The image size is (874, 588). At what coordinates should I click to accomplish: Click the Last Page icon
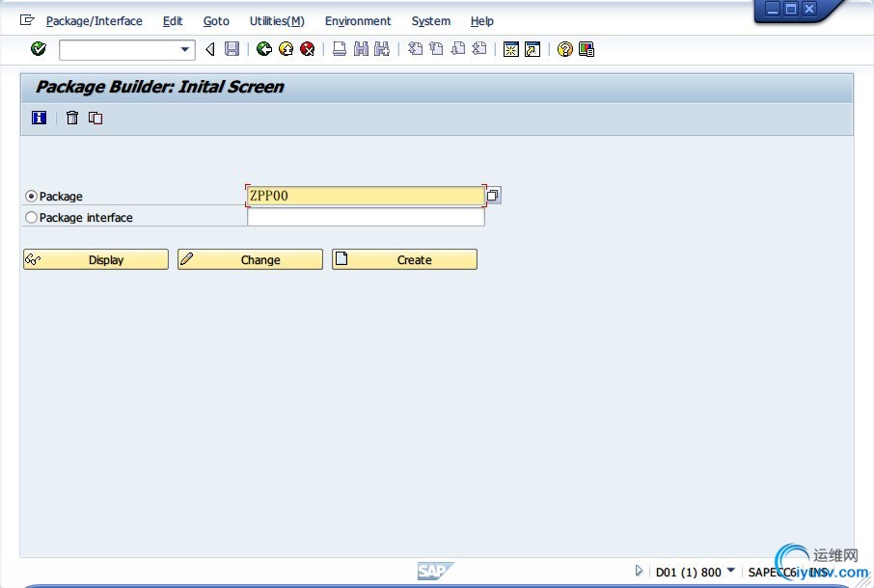point(478,49)
